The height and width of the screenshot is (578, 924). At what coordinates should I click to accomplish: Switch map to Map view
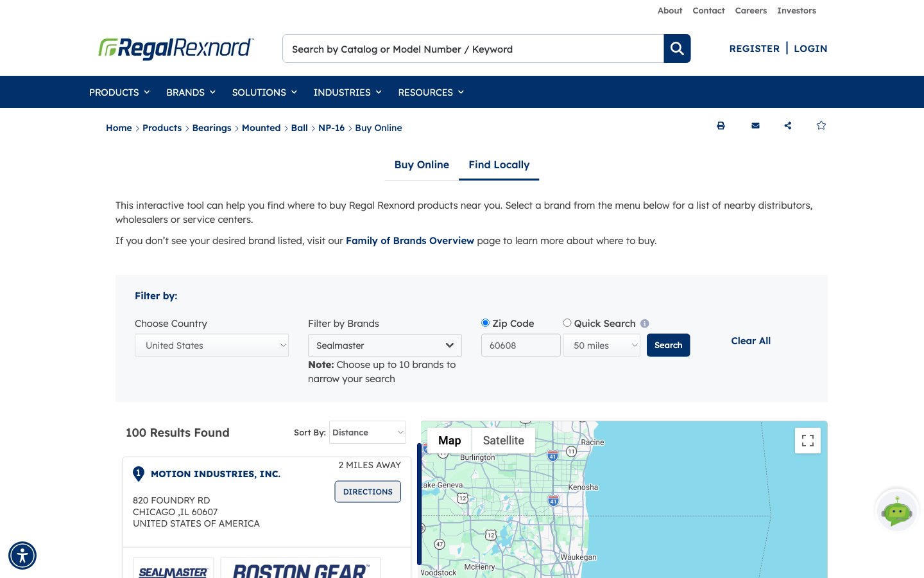tap(450, 441)
